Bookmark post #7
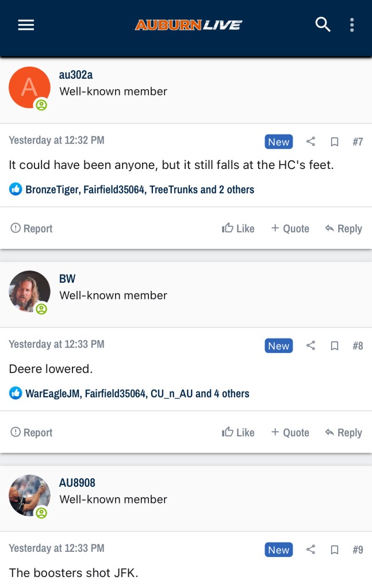The image size is (372, 588). tap(334, 142)
